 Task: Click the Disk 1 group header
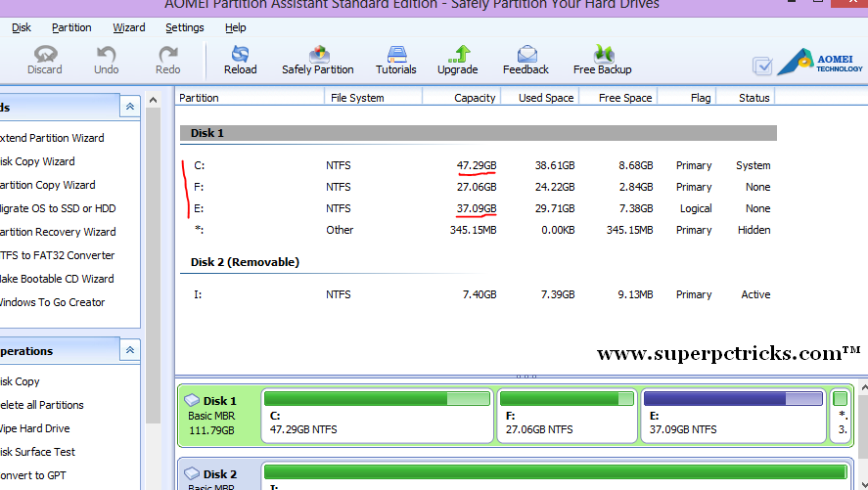click(x=479, y=133)
